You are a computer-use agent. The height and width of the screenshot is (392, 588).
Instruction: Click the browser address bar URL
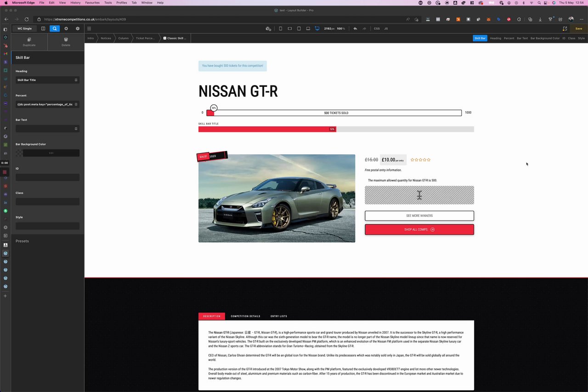(85, 19)
